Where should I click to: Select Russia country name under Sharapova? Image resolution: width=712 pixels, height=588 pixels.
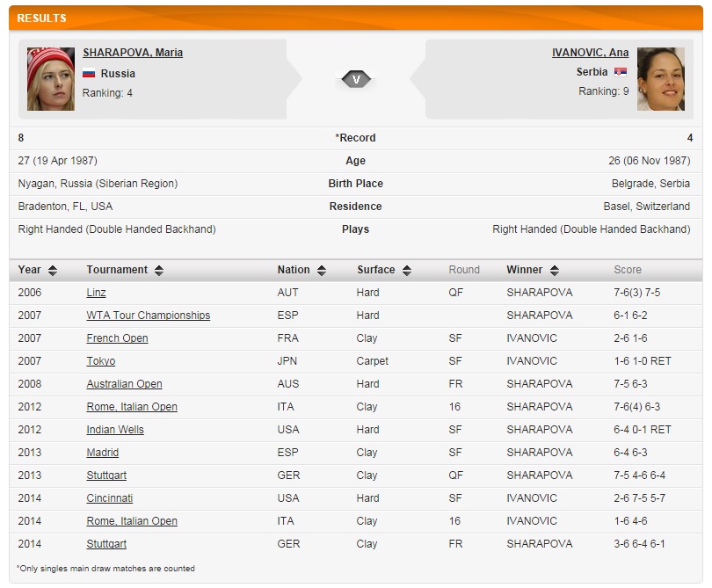(118, 74)
